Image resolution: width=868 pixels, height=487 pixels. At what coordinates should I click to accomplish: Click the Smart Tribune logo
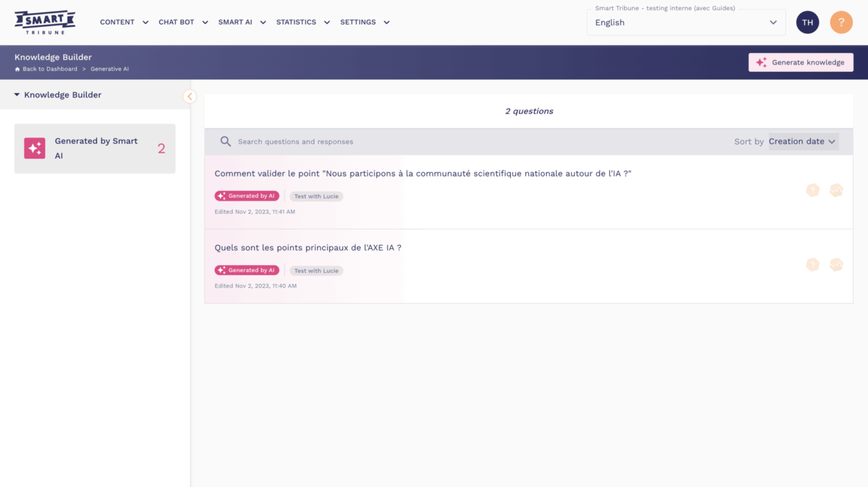44,22
